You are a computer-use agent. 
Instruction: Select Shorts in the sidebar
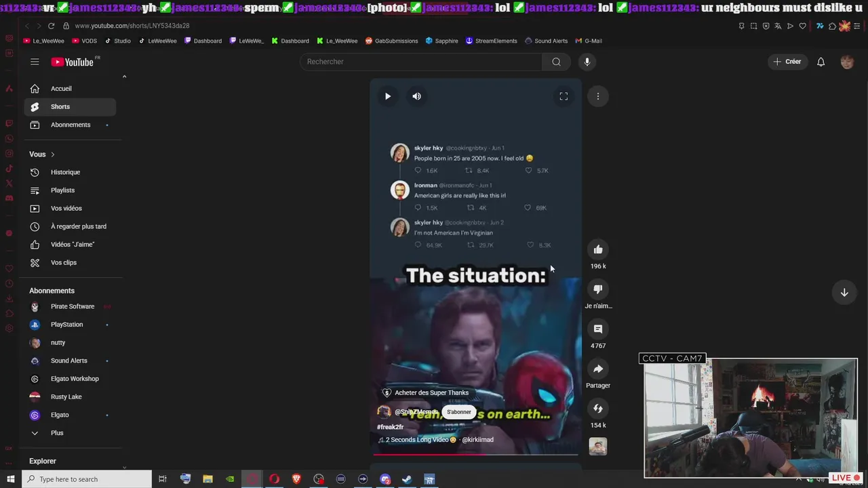(70, 106)
